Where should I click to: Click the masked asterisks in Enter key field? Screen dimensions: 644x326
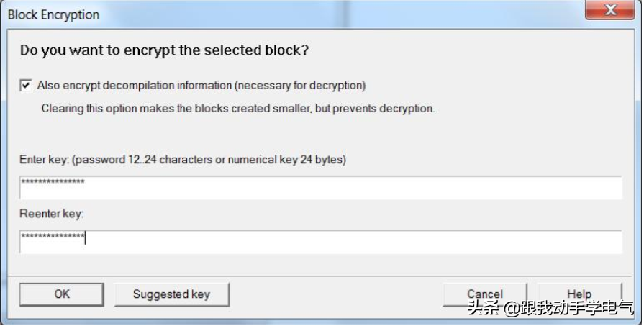(53, 182)
